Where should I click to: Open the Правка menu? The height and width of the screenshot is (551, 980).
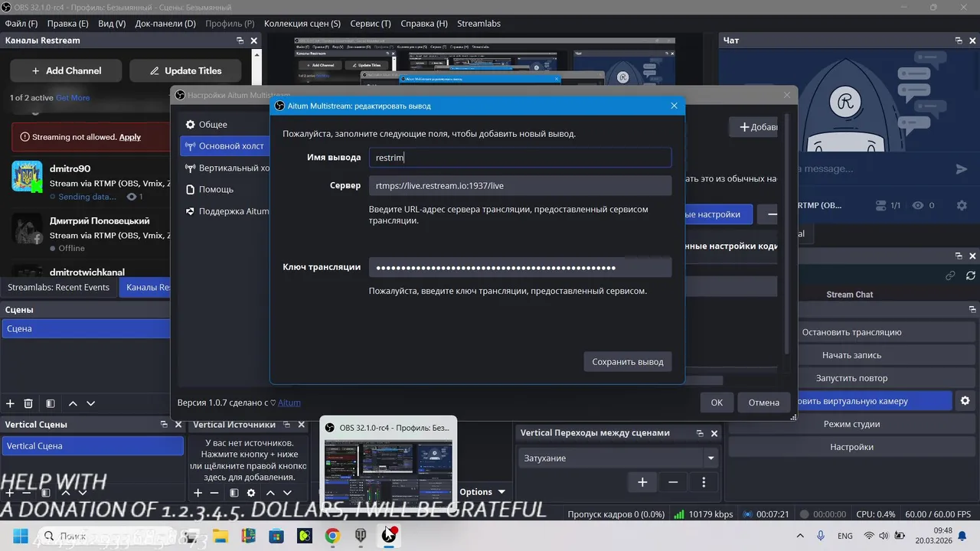coord(67,24)
